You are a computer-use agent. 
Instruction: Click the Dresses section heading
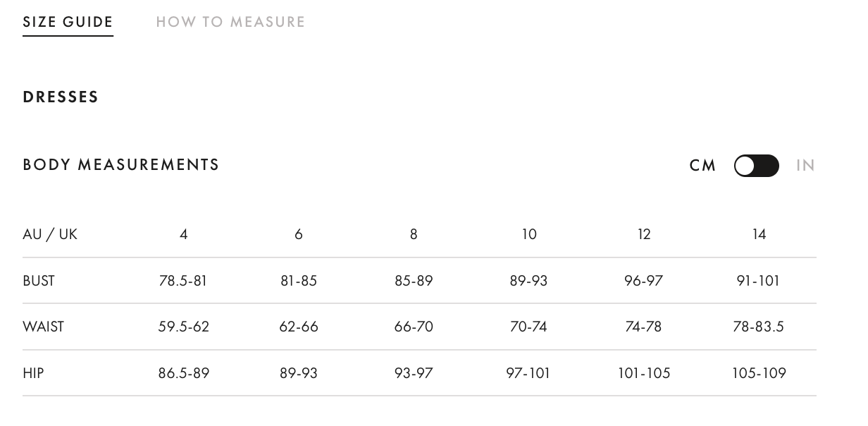point(61,97)
